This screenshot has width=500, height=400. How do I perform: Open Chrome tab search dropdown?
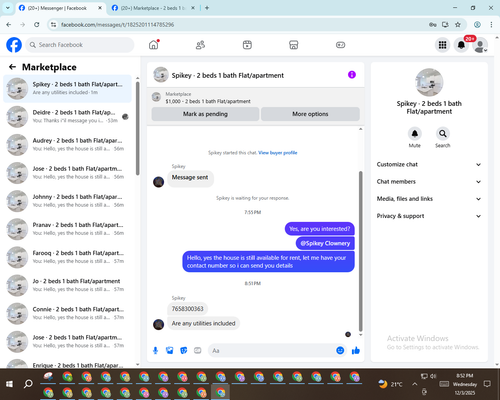coord(8,8)
